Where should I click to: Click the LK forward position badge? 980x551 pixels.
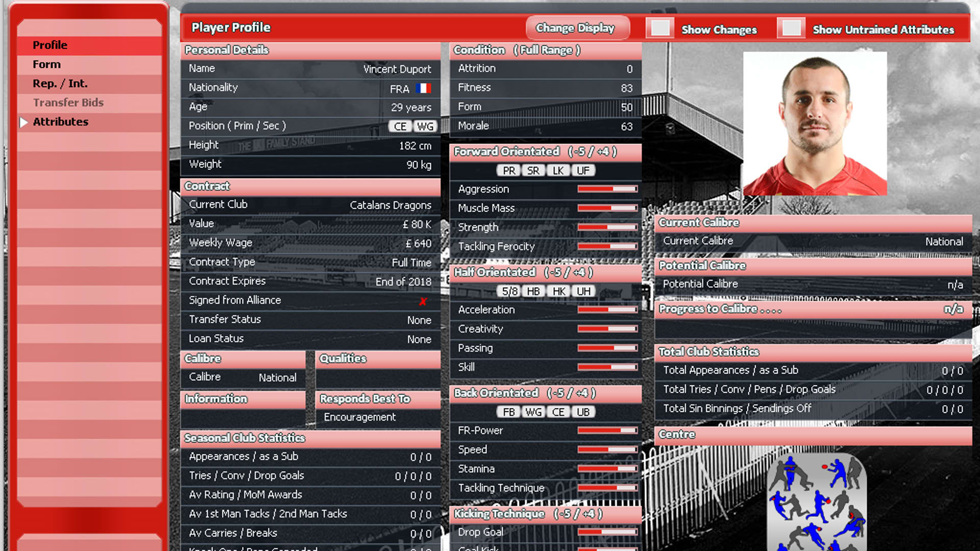tap(558, 170)
